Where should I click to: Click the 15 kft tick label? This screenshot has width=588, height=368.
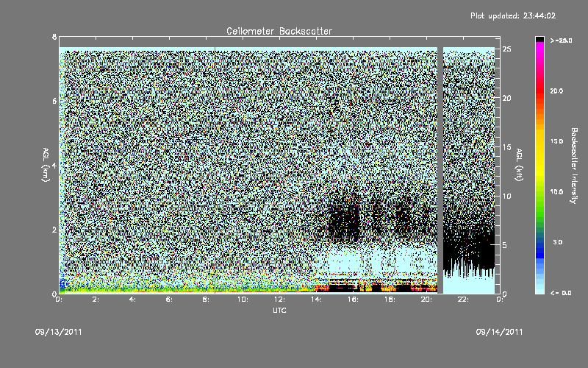point(506,147)
